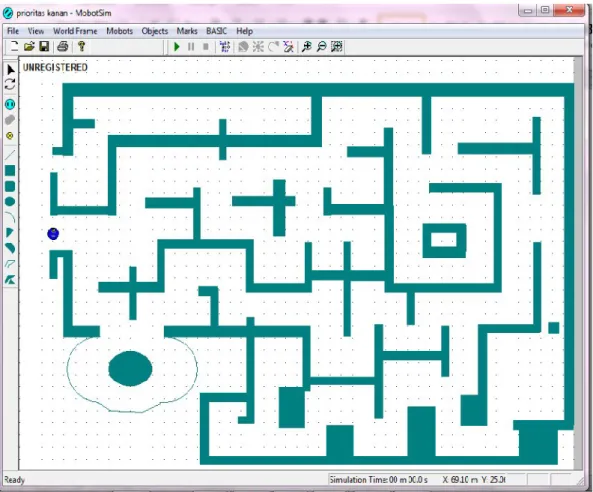Start the simulation with the green play button
This screenshot has width=593, height=492.
(x=176, y=47)
